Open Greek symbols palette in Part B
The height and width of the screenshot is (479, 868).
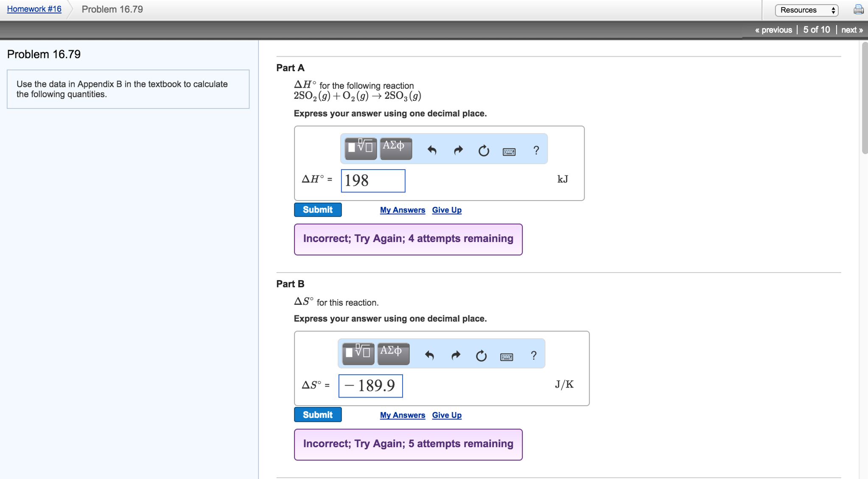coord(393,354)
